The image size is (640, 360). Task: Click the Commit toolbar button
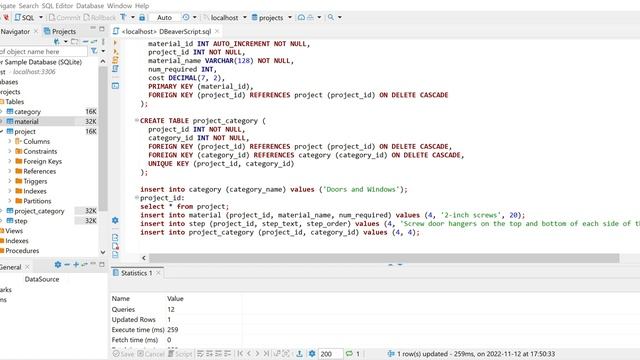click(64, 18)
